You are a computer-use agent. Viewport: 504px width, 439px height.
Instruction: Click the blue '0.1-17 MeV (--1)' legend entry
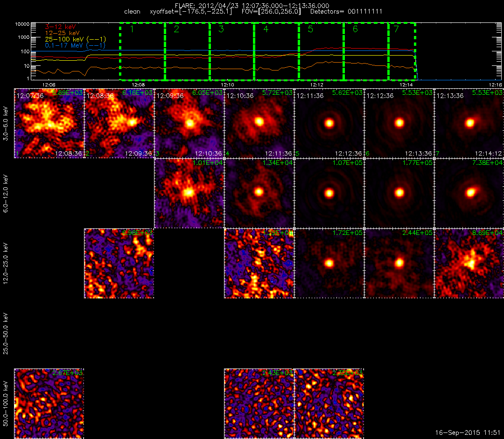(75, 45)
